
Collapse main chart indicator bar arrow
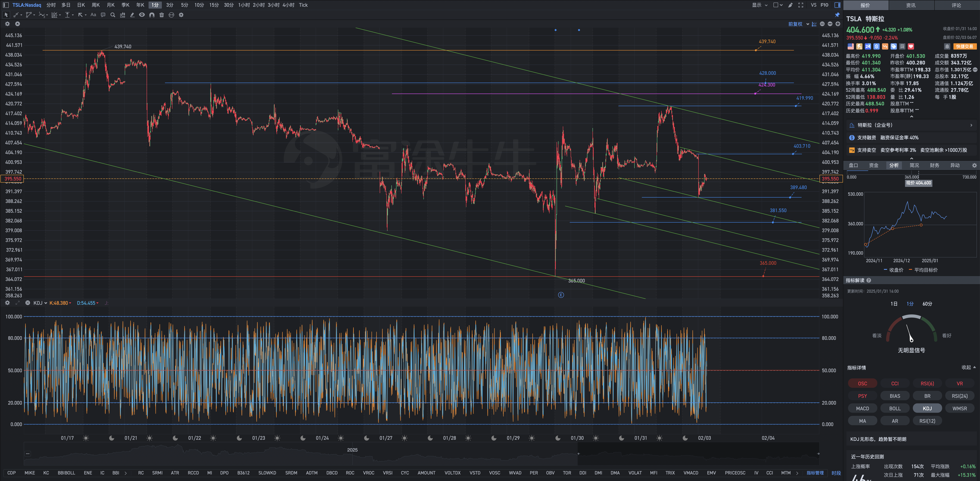18,24
